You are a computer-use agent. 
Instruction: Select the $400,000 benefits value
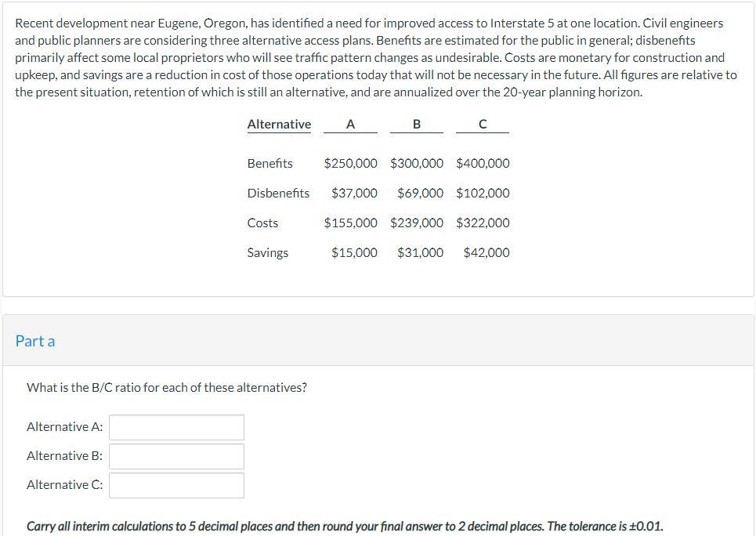[x=483, y=163]
